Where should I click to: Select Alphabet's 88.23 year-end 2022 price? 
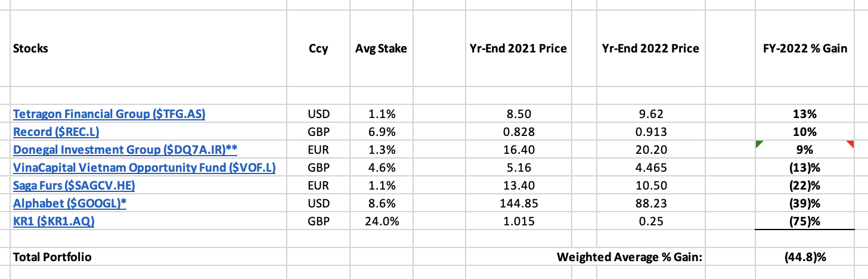coord(650,204)
